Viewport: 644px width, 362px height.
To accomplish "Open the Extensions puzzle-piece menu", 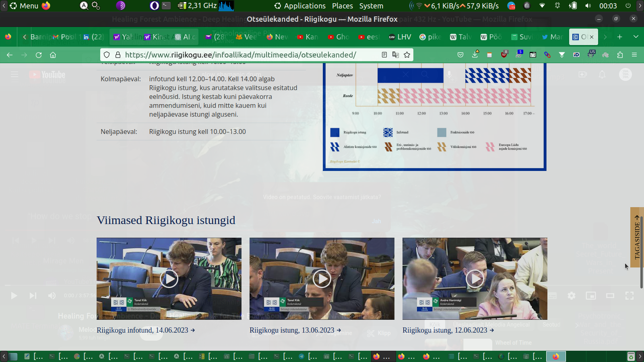I will tap(620, 55).
